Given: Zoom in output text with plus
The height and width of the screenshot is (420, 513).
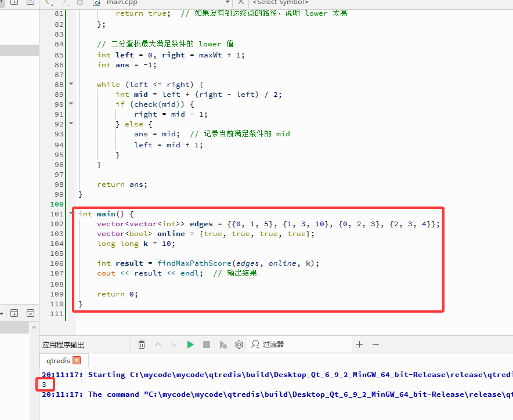Looking at the screenshot, I should 360,344.
